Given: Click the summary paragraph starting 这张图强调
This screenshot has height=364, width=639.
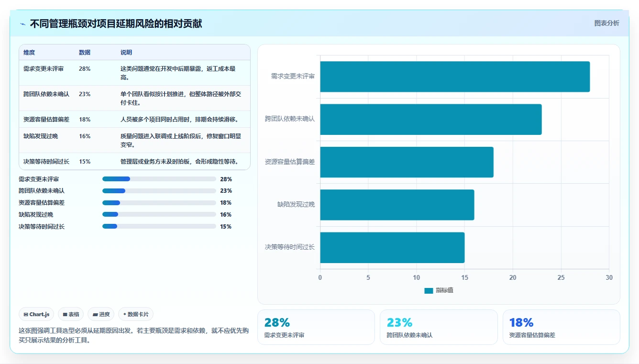Looking at the screenshot, I should [134, 335].
